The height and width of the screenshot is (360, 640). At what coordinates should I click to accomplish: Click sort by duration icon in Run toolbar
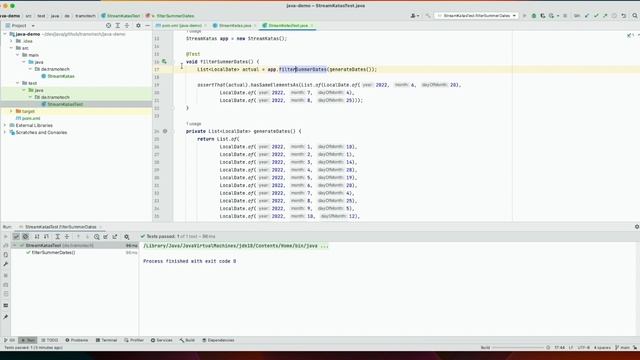[x=46, y=236]
